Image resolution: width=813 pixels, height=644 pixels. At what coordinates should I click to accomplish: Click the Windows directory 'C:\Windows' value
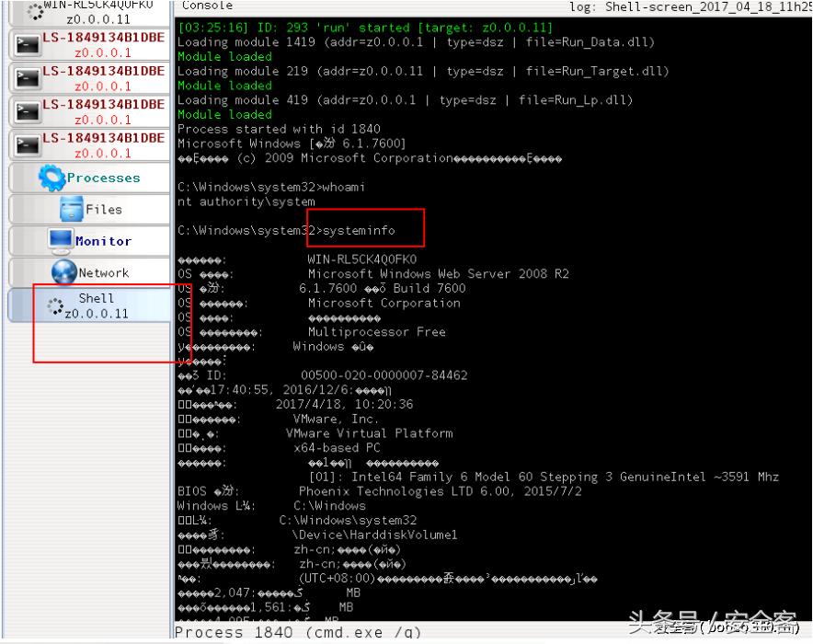coord(329,506)
